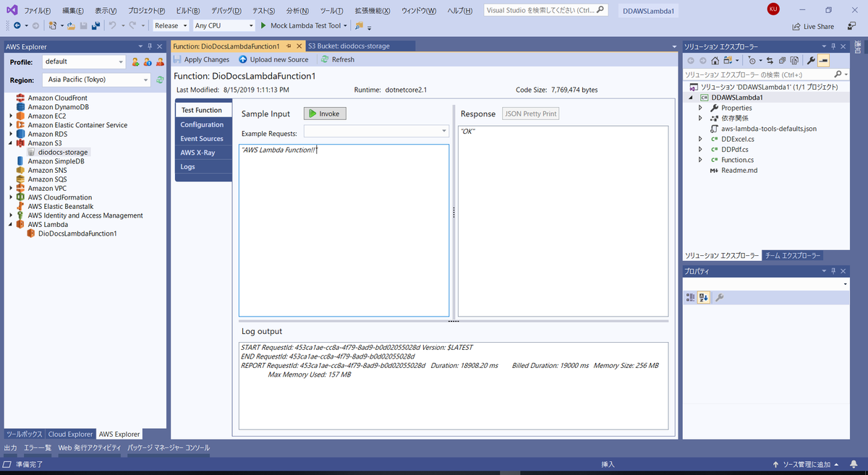Image resolution: width=868 pixels, height=475 pixels.
Task: Open the ファイル(F) menu
Action: (x=39, y=11)
